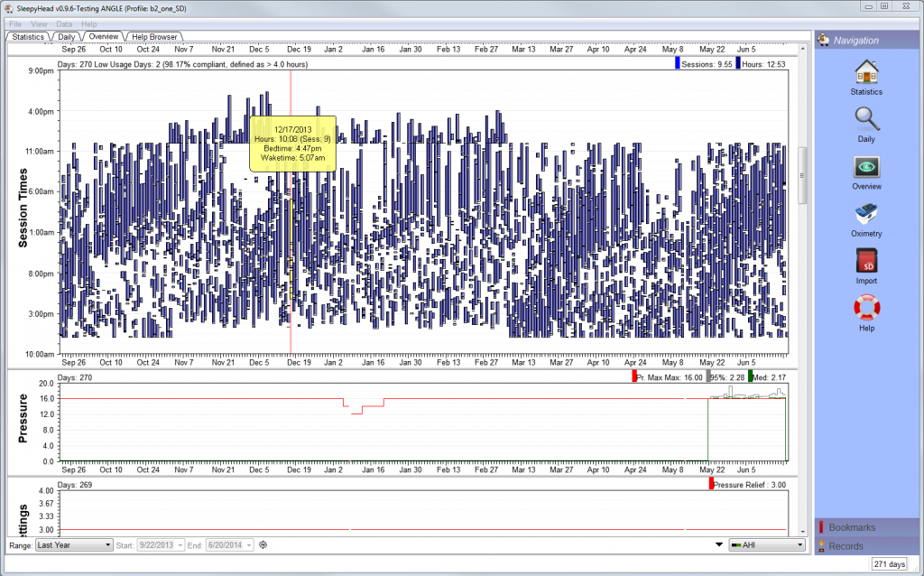This screenshot has width=924, height=576.
Task: Open the AHI graph selector dropdown
Action: (767, 545)
